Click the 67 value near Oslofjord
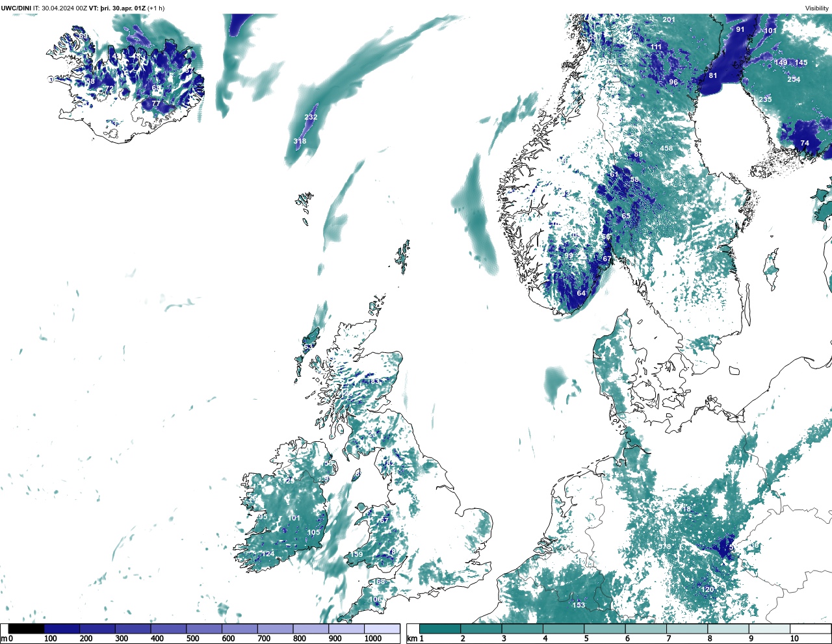The image size is (832, 644). click(607, 259)
